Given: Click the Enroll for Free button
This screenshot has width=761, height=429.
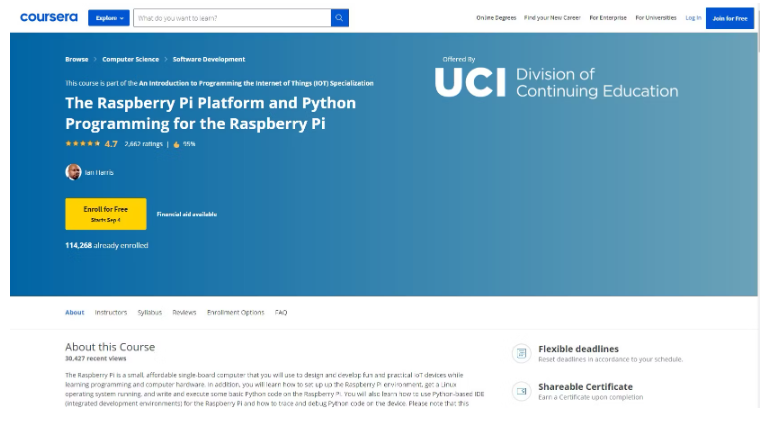Looking at the screenshot, I should pyautogui.click(x=106, y=214).
